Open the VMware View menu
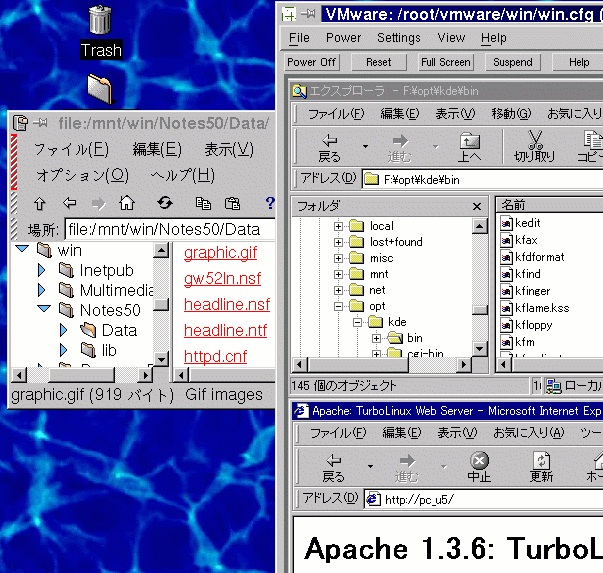The height and width of the screenshot is (573, 603). click(451, 38)
